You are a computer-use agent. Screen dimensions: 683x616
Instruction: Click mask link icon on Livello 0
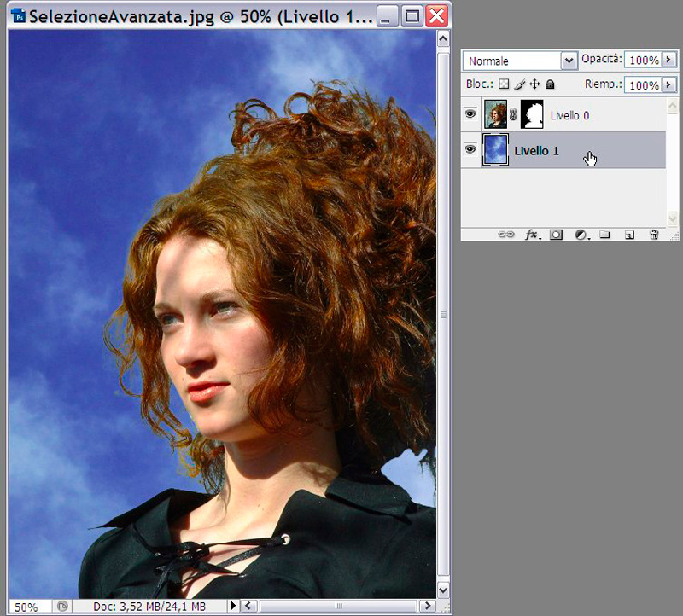(513, 114)
